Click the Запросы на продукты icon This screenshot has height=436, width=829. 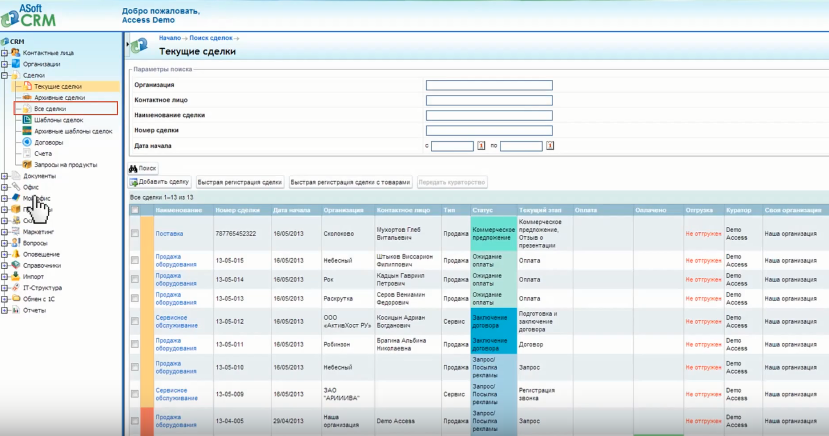[27, 164]
